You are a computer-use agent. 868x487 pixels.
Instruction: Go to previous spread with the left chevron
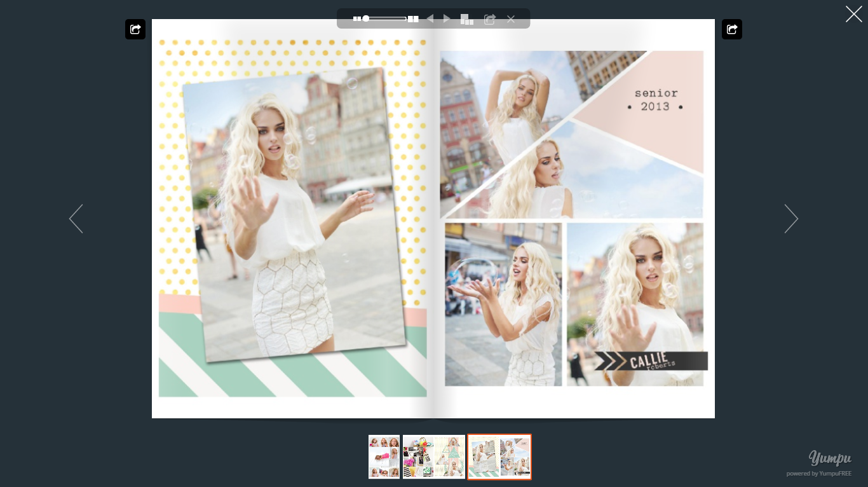76,219
